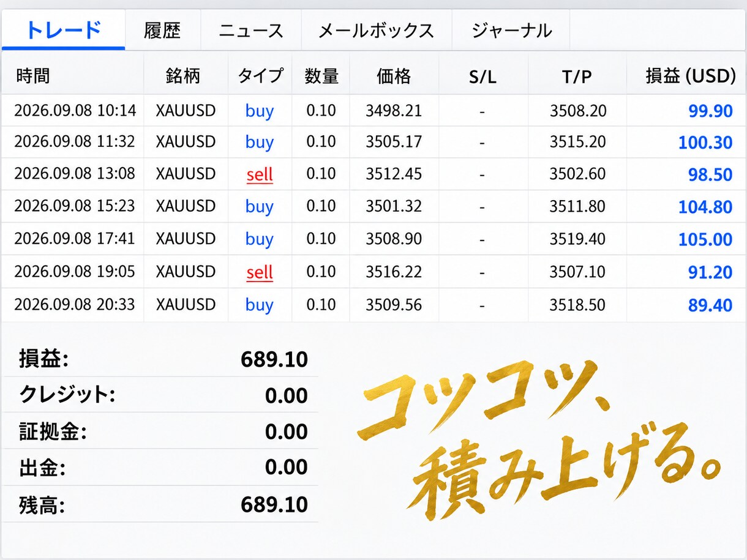The height and width of the screenshot is (560, 747).
Task: Click buy type in the 10:14 row
Action: pos(260,111)
